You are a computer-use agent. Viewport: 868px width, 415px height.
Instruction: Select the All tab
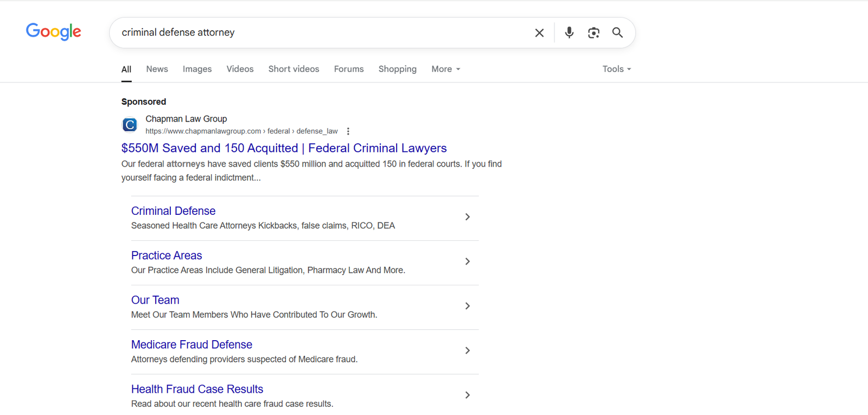point(126,69)
